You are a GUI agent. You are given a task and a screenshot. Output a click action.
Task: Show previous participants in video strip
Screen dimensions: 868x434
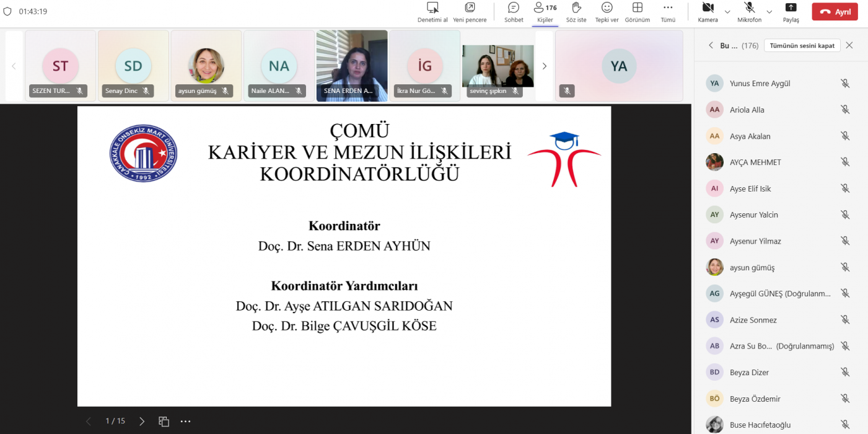click(14, 66)
